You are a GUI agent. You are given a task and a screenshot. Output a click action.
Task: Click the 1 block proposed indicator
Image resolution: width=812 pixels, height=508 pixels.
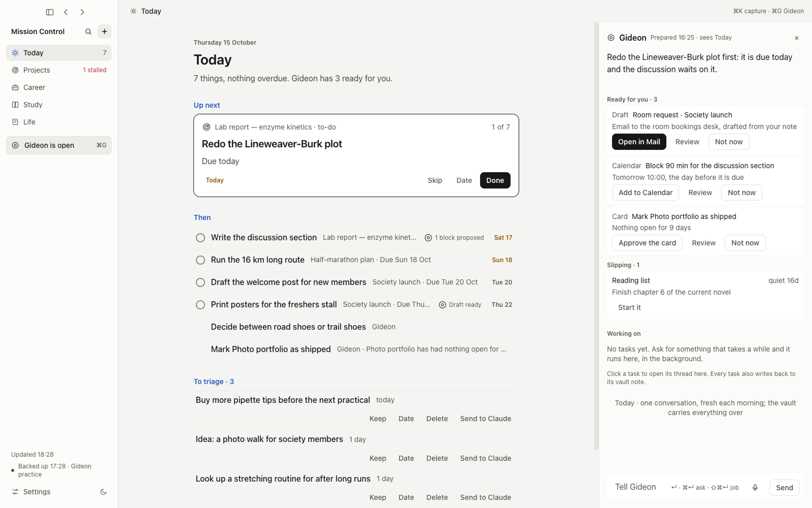coord(454,237)
